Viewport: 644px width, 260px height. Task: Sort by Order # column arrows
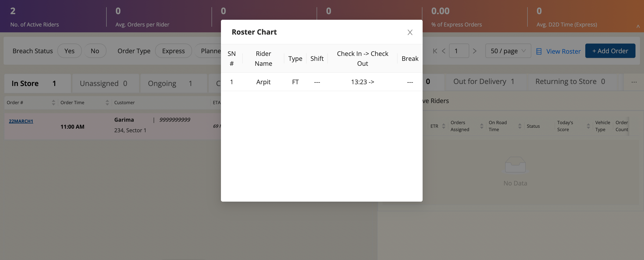[53, 102]
